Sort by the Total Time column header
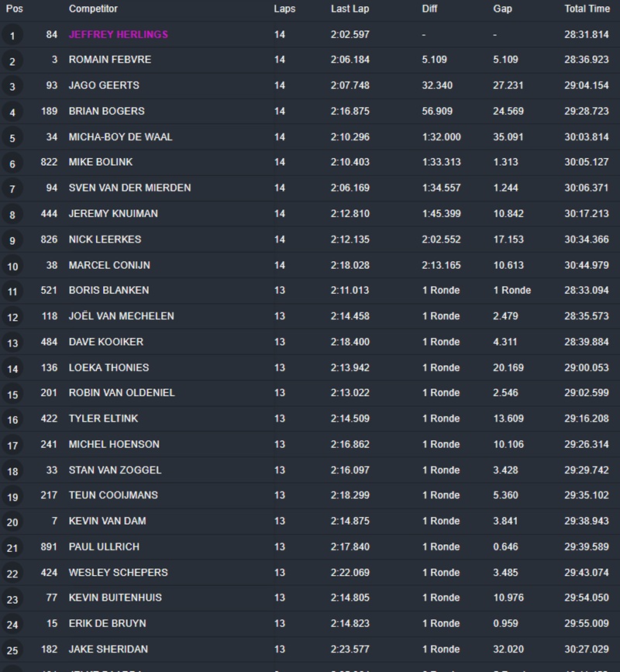This screenshot has width=620, height=672. point(587,9)
